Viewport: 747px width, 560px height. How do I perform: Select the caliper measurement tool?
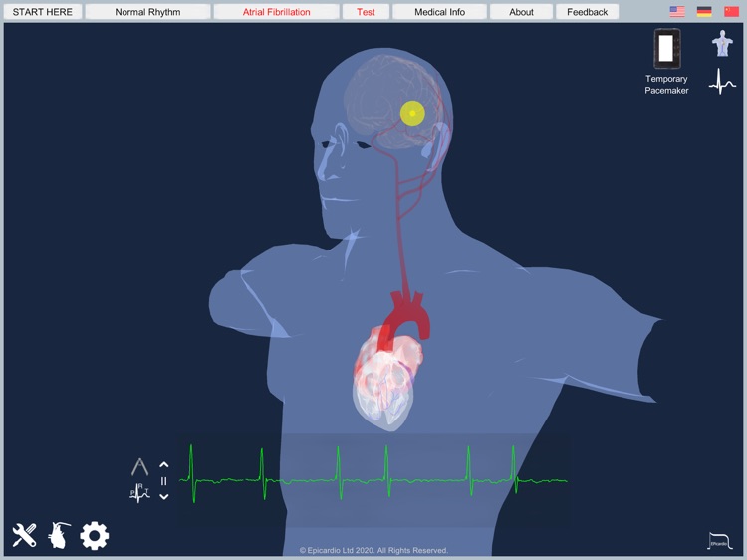pos(139,467)
